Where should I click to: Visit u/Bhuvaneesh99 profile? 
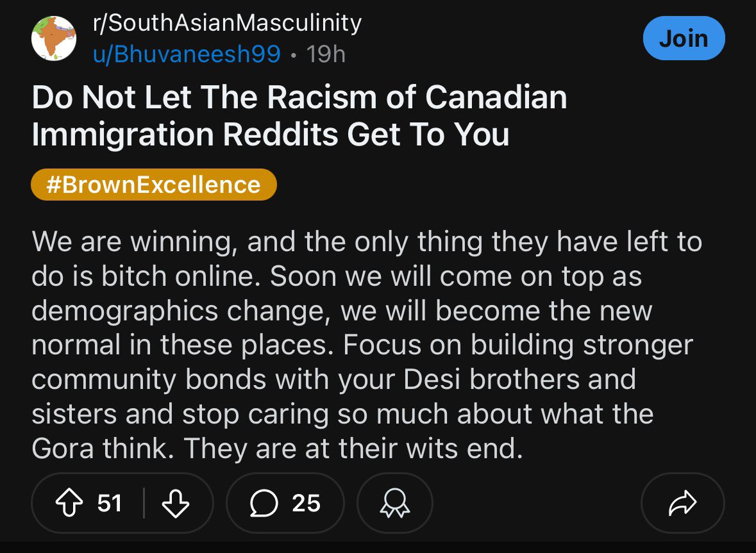187,54
